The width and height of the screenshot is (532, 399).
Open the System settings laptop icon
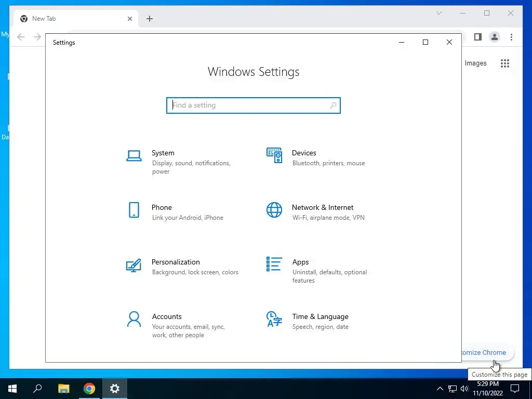(x=134, y=156)
